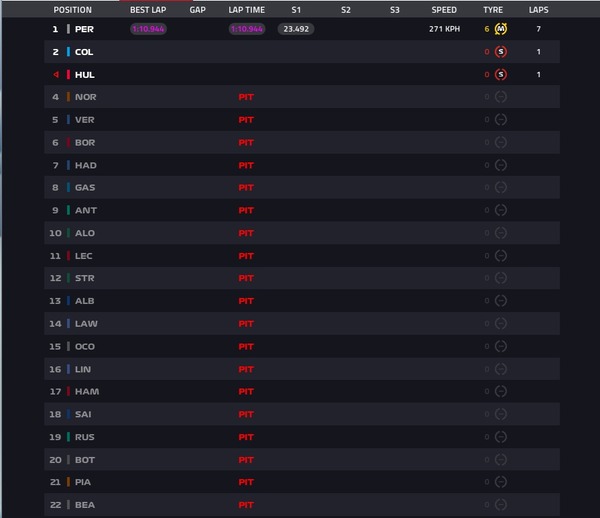Click PER's 271 KPH speed value
This screenshot has height=518, width=600.
click(x=444, y=29)
